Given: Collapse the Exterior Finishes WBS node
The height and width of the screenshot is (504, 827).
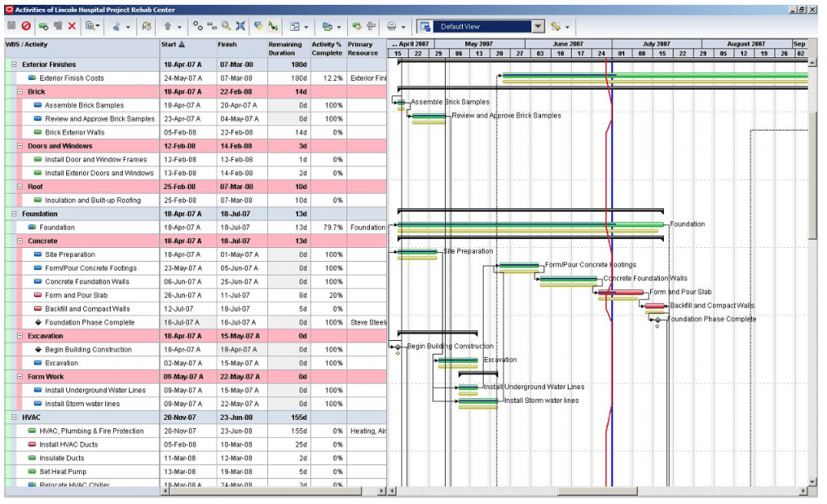Looking at the screenshot, I should click(14, 65).
